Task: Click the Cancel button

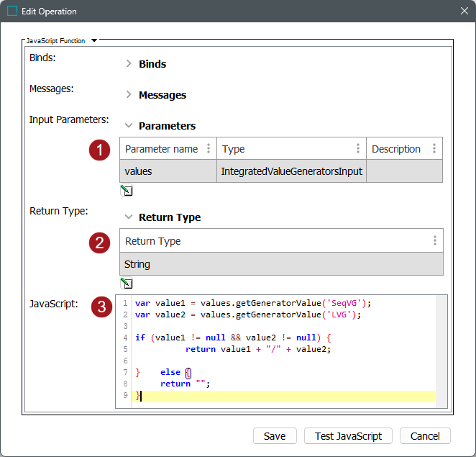Action: [x=424, y=436]
